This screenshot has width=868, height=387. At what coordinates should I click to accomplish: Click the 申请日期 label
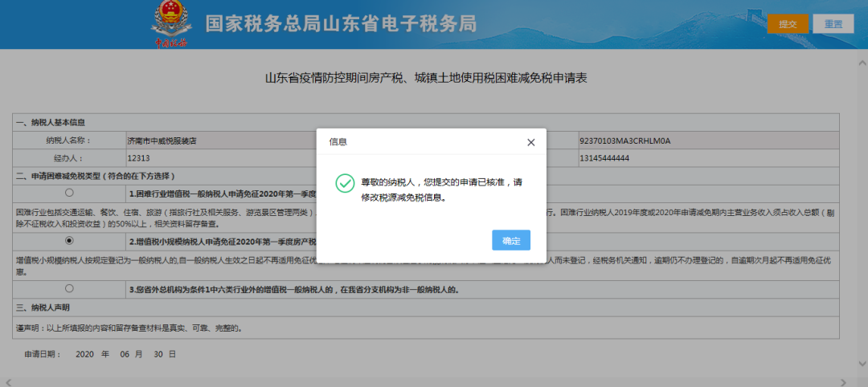pyautogui.click(x=43, y=354)
